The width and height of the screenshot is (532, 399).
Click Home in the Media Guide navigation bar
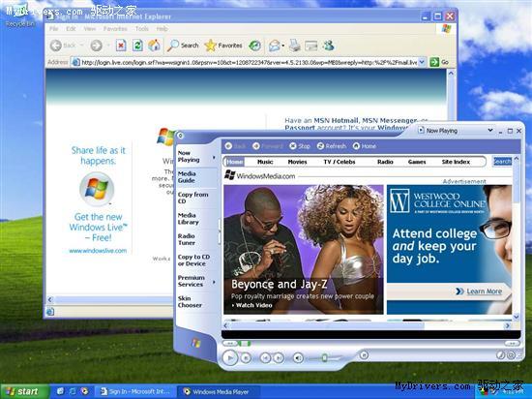[x=365, y=146]
